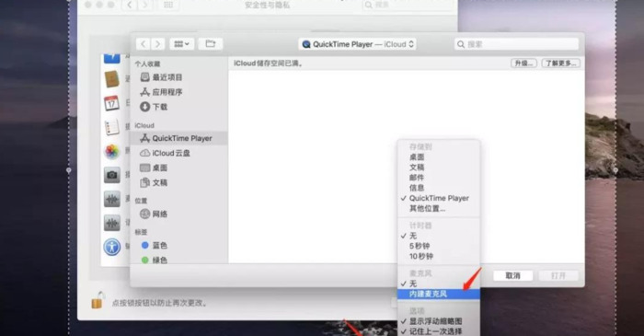Go back in 安全性与隐私 window
The height and width of the screenshot is (336, 644).
(x=130, y=5)
